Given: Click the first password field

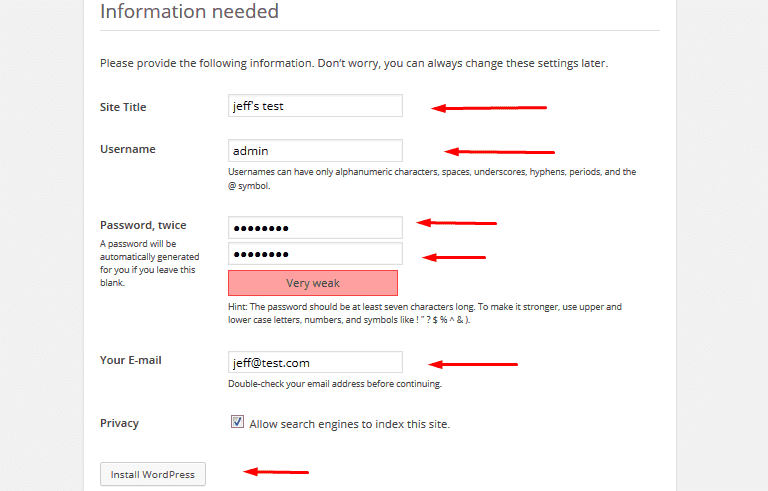Looking at the screenshot, I should tap(315, 227).
